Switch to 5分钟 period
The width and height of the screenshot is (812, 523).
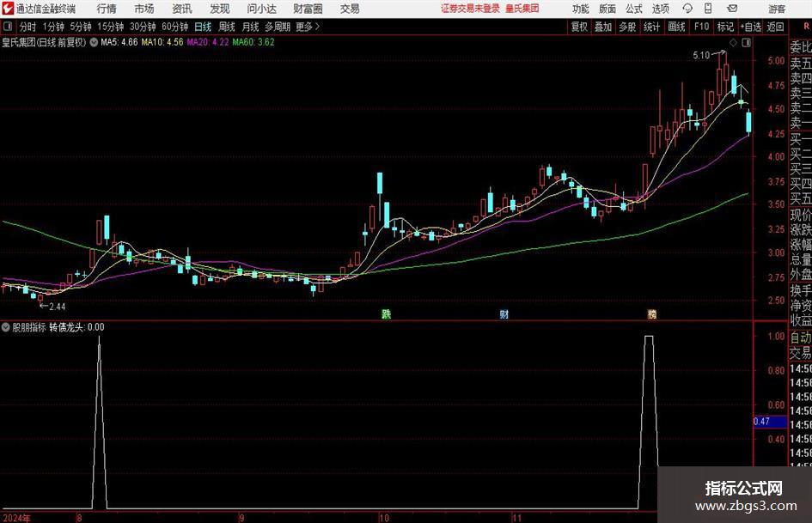pos(80,27)
